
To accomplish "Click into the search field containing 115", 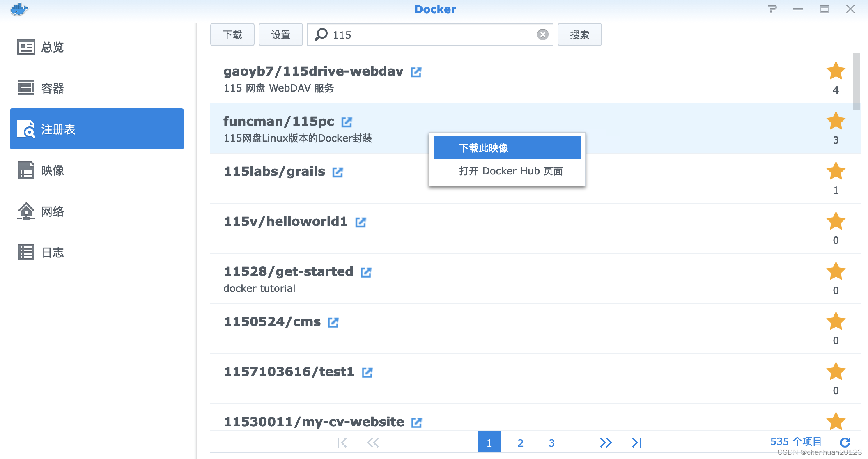I will tap(431, 34).
